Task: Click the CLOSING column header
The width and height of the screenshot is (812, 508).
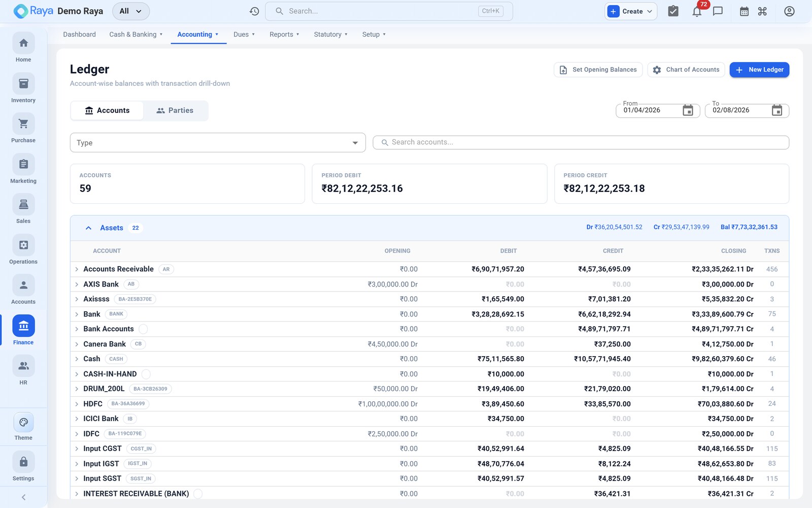Action: 733,251
